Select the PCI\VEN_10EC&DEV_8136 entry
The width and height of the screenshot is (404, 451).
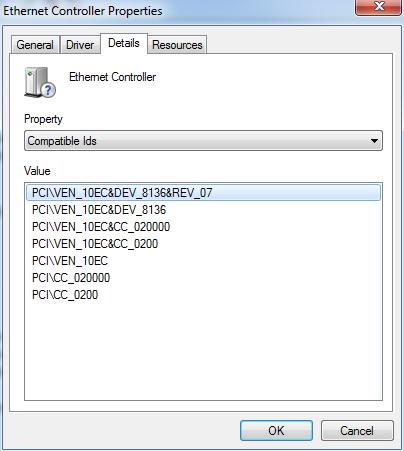point(203,210)
